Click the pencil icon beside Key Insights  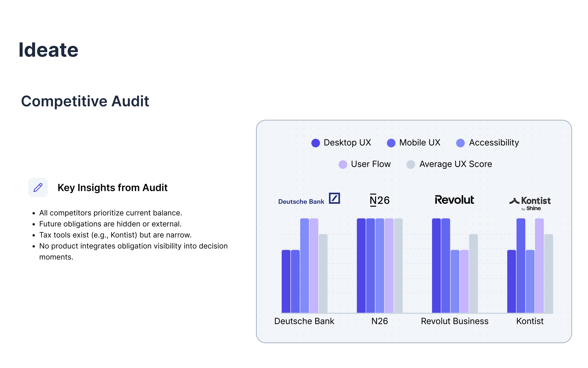tap(38, 188)
